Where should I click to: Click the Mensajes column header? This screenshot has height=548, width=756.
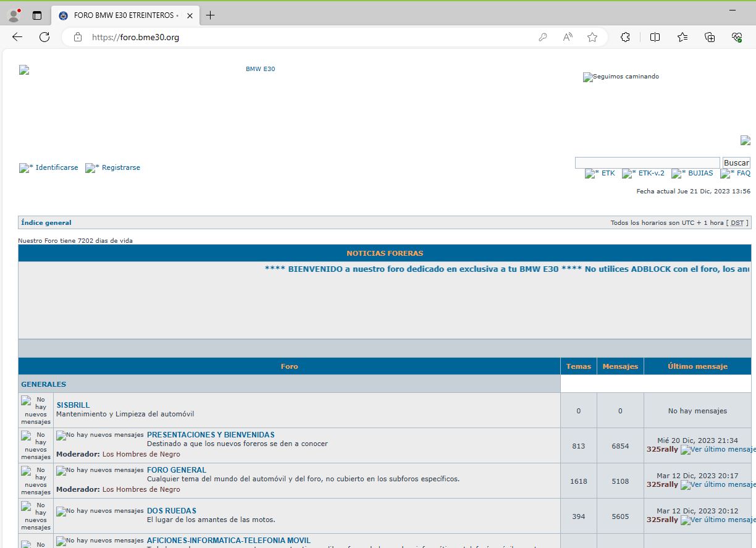pyautogui.click(x=620, y=366)
